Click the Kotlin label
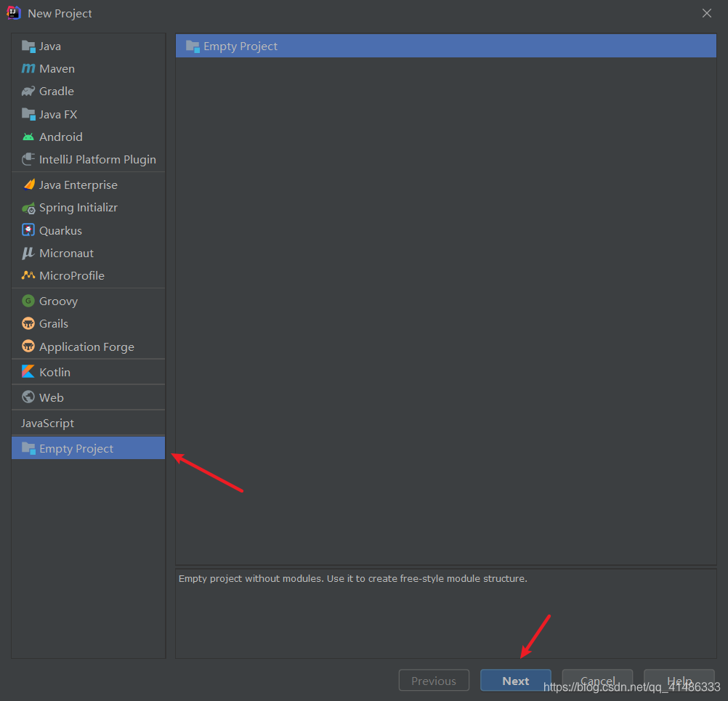The height and width of the screenshot is (701, 728). (54, 373)
